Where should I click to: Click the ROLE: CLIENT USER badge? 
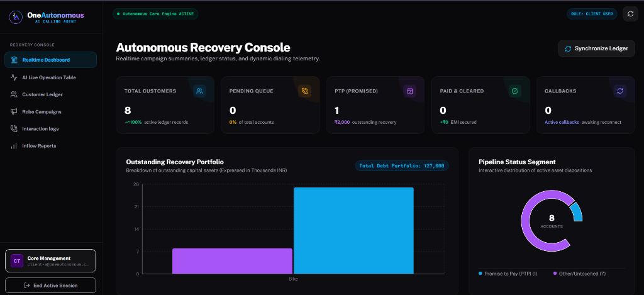pos(591,14)
